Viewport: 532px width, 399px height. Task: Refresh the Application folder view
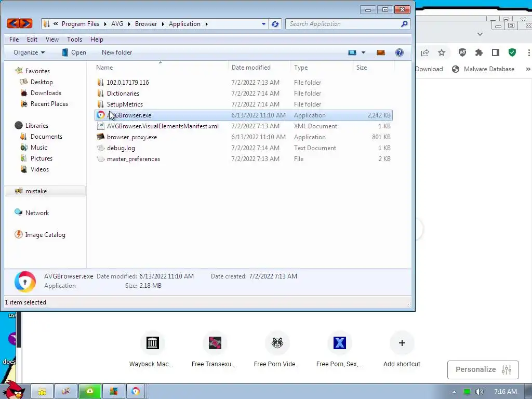pos(275,24)
